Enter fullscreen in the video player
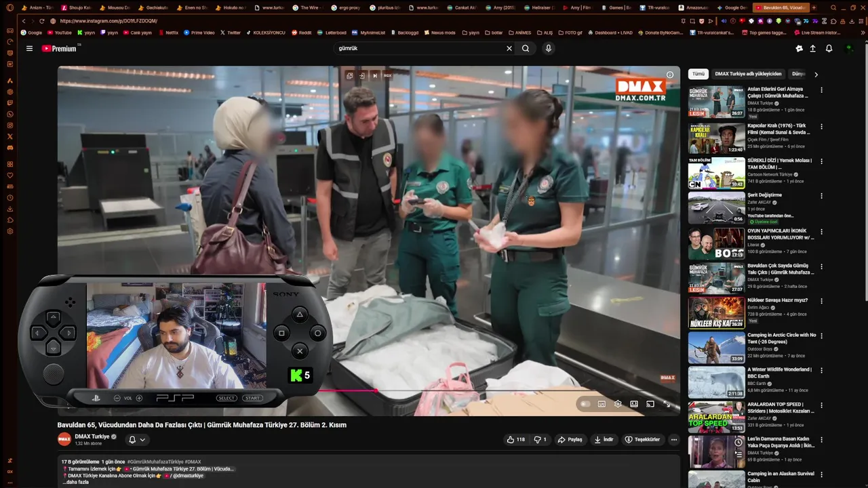 tap(667, 404)
